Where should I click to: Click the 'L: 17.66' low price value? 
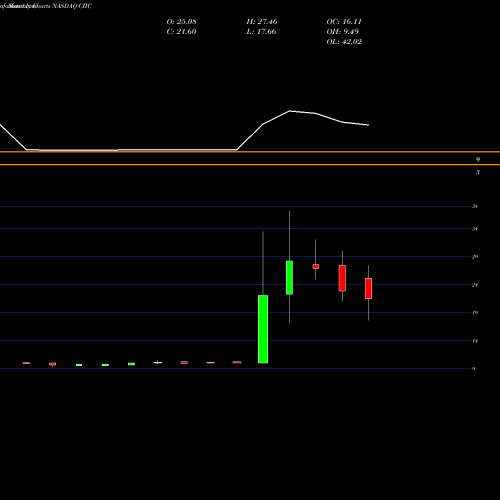click(x=262, y=32)
